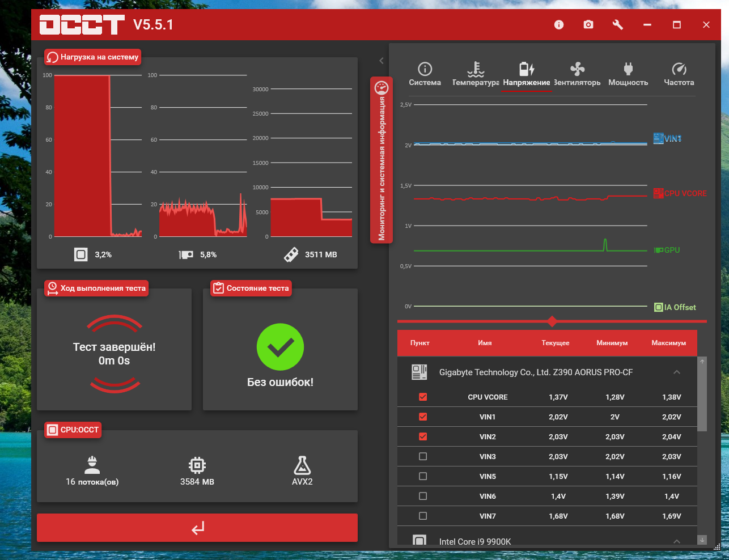This screenshot has width=729, height=560.
Task: Switch to the Температура tab
Action: (476, 75)
